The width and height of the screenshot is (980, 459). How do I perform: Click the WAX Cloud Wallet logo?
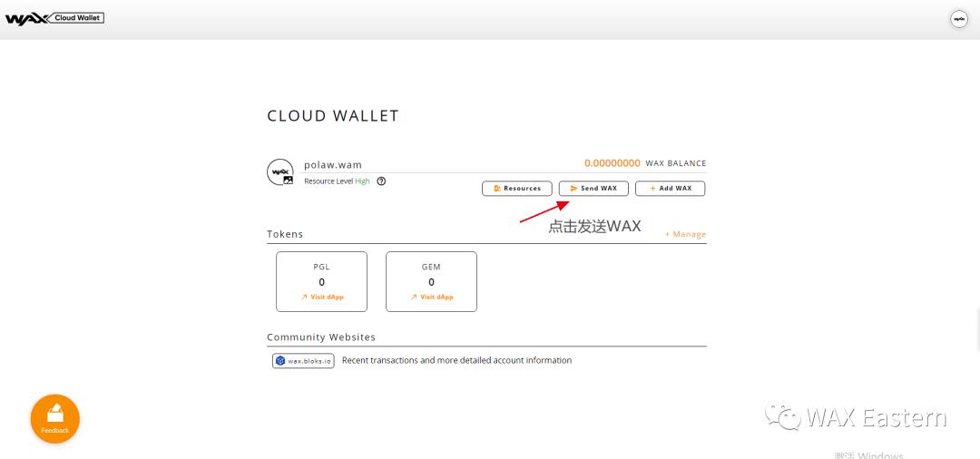(54, 18)
